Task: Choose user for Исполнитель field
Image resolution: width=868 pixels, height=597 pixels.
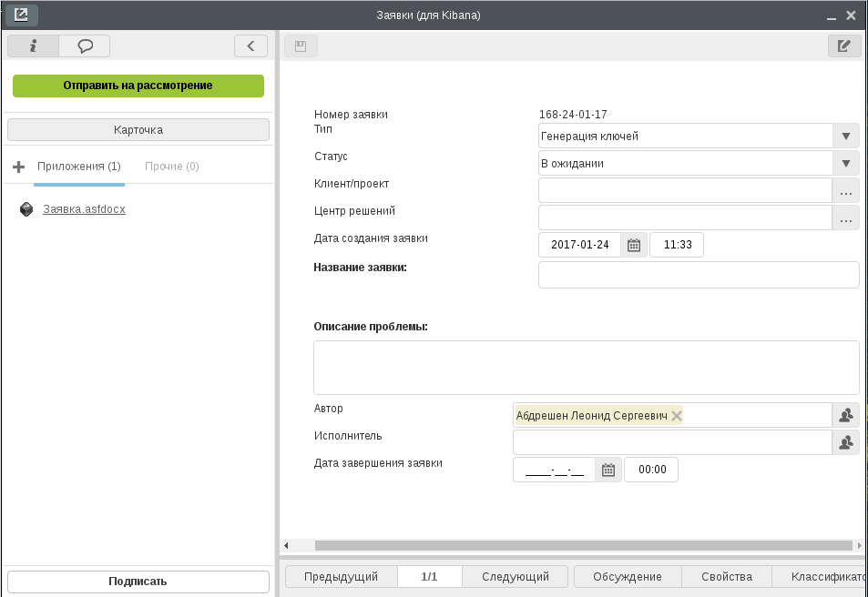Action: pyautogui.click(x=846, y=442)
